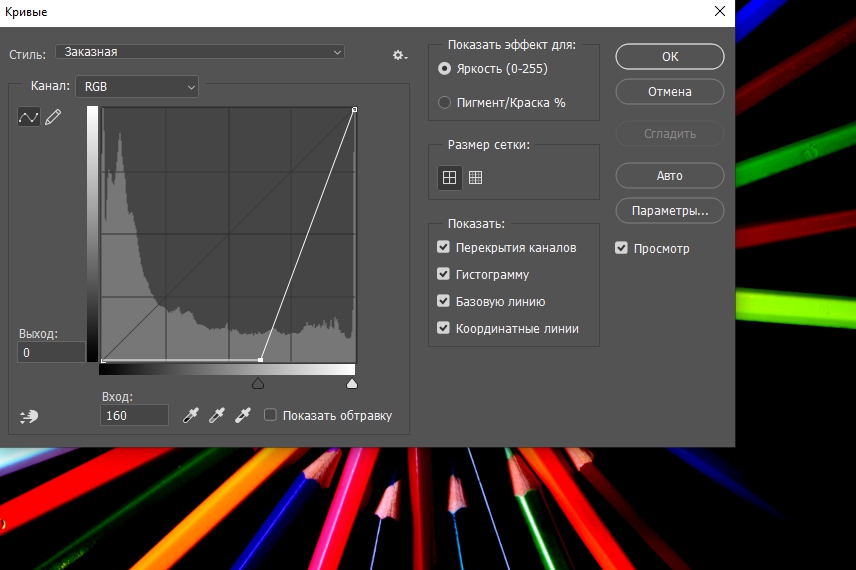Confirm curves with OK button
856x570 pixels.
[670, 57]
